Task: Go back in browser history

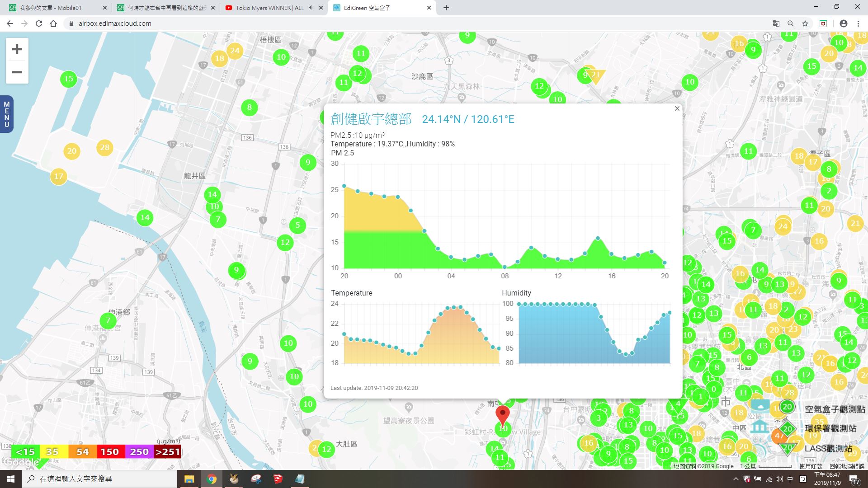Action: click(10, 23)
